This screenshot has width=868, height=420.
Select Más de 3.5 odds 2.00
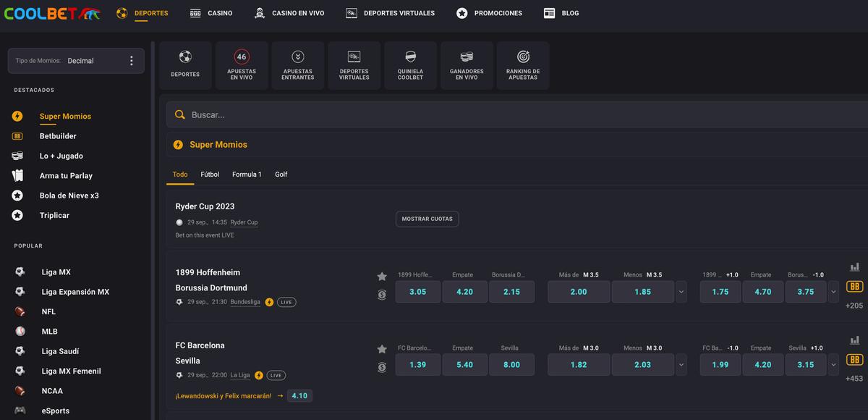tap(579, 292)
